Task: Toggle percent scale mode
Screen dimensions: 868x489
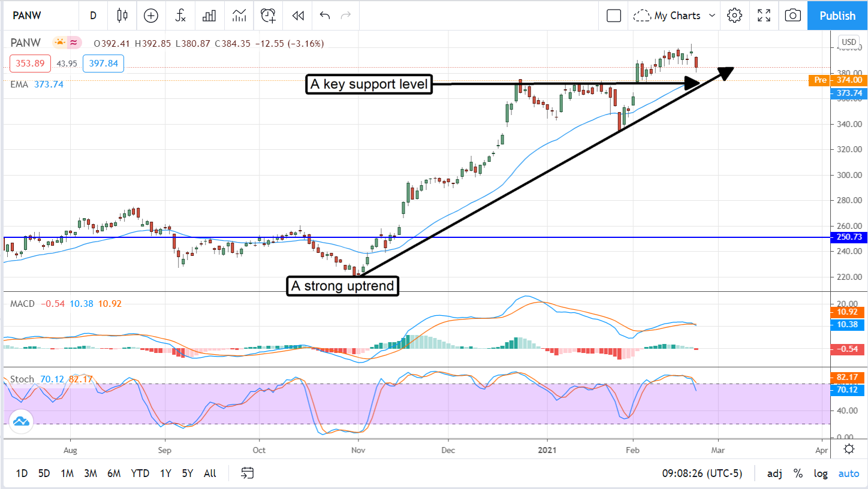Action: click(x=798, y=473)
